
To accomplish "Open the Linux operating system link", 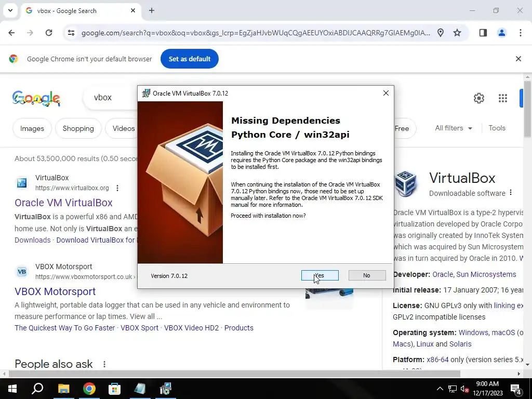I will click(x=425, y=344).
